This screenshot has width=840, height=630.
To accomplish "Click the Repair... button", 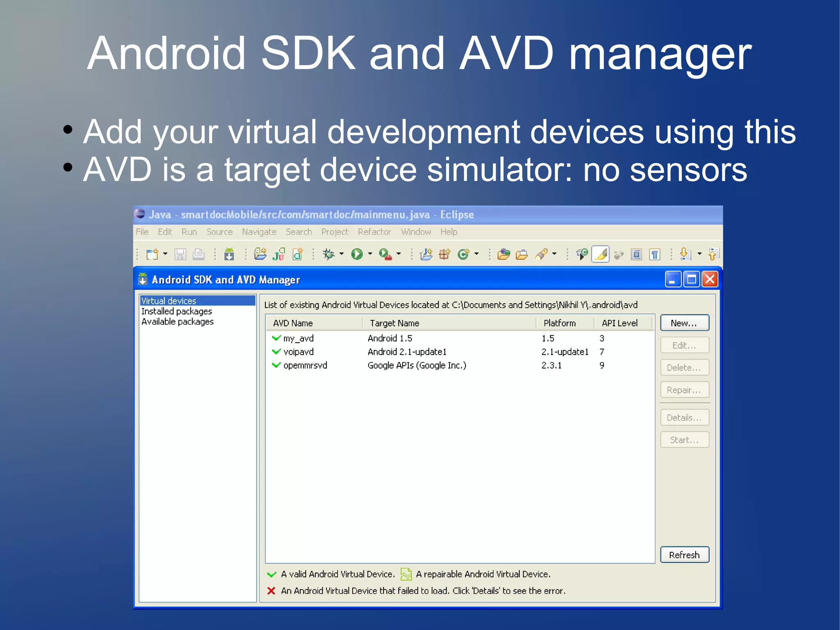I will coord(685,389).
